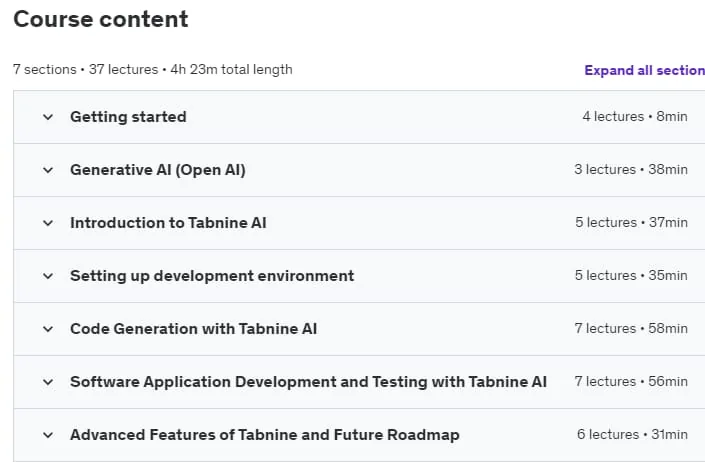The height and width of the screenshot is (462, 705).
Task: Expand Code Generation with Tabnine AI chevron
Action: (x=48, y=329)
